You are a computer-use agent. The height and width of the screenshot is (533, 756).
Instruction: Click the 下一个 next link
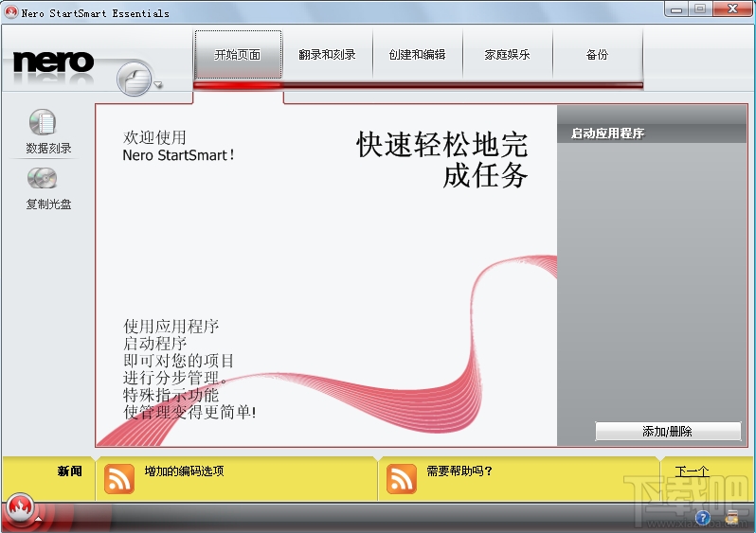[x=692, y=471]
